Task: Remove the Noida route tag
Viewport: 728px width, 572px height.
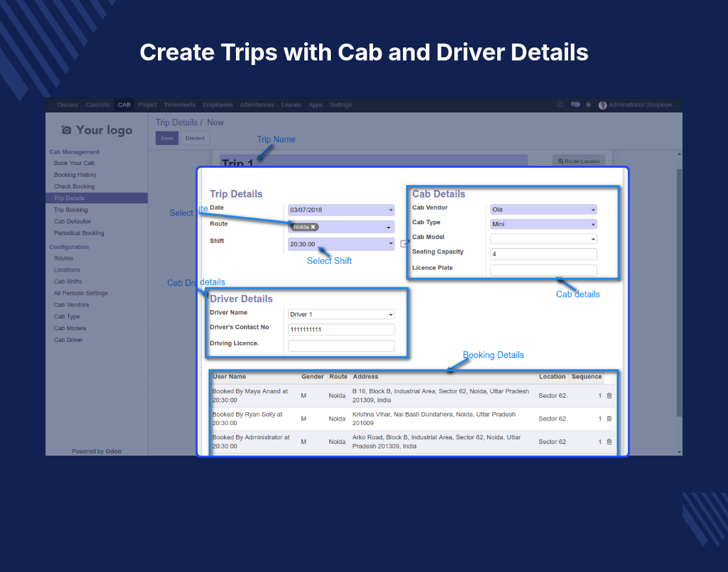Action: (313, 227)
